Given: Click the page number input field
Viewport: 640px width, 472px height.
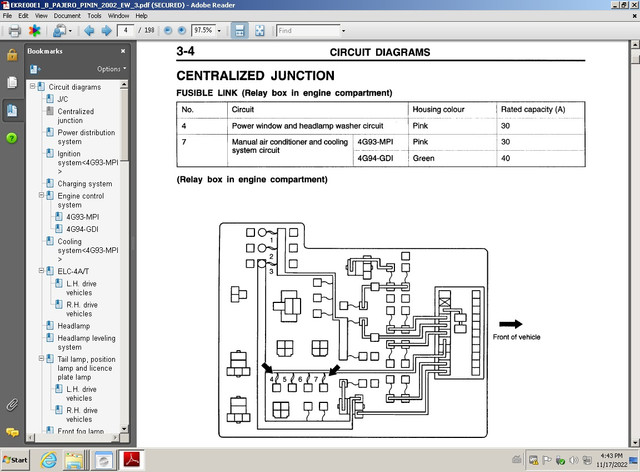Looking at the screenshot, I should [125, 31].
